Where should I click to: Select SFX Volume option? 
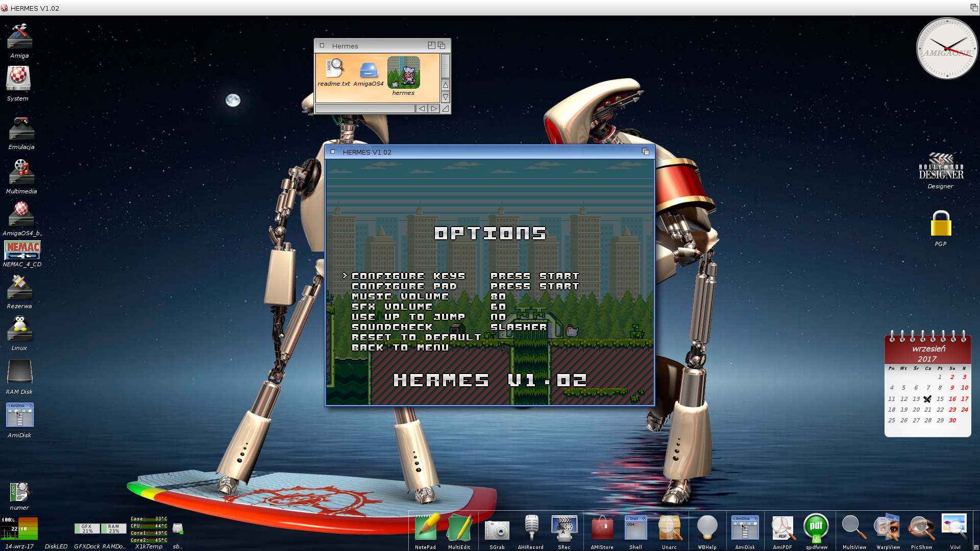(392, 307)
